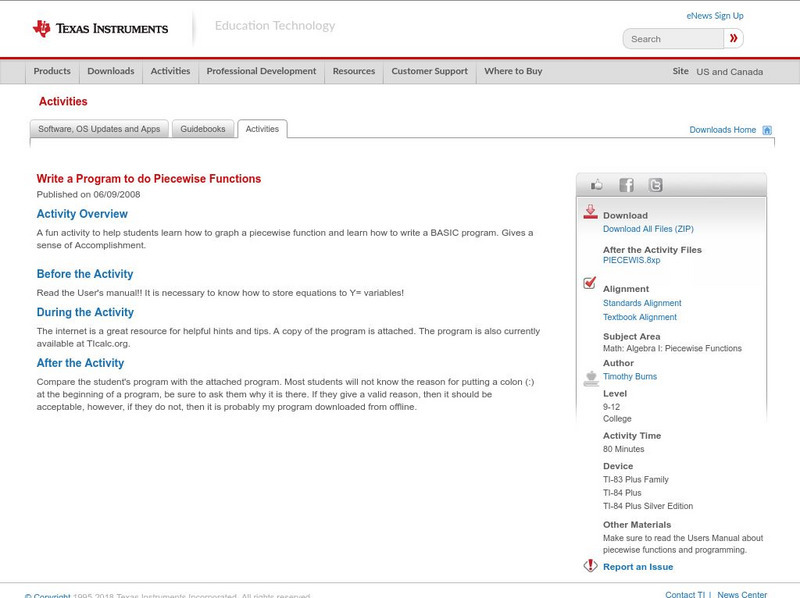
Task: Change site region US and Canada
Action: (x=730, y=72)
